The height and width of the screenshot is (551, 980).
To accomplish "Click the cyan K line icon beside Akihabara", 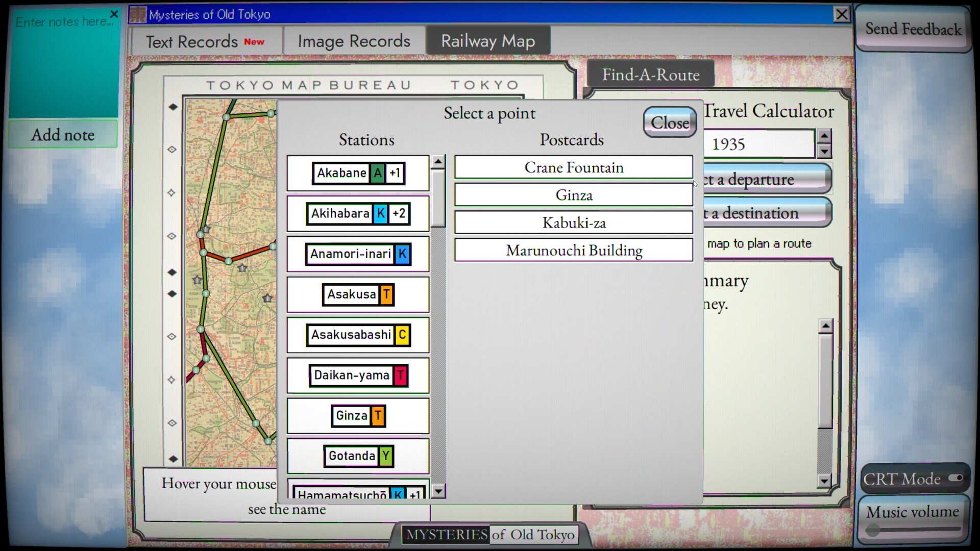I will click(x=380, y=213).
